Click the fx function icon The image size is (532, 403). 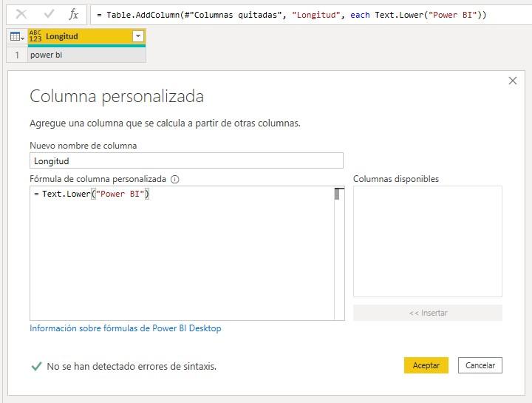point(73,14)
